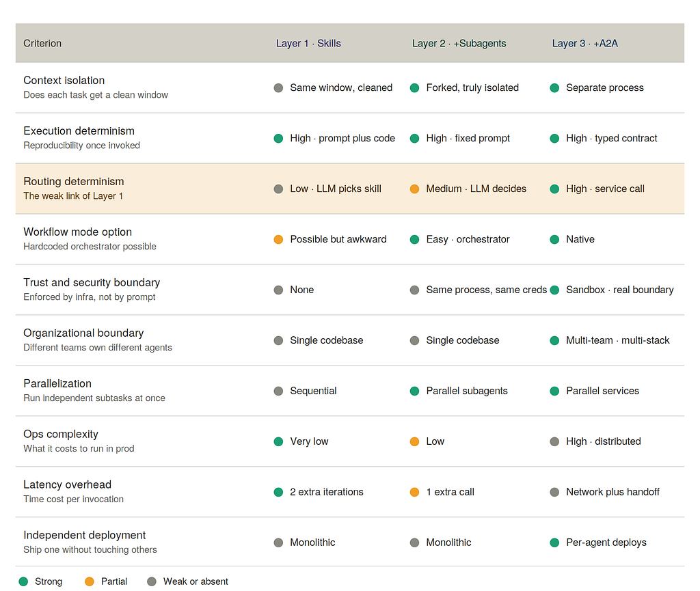Viewport: 700px width, 591px height.
Task: Click 'Single codebase' under Layer 1 · Skills
Action: [x=326, y=340]
